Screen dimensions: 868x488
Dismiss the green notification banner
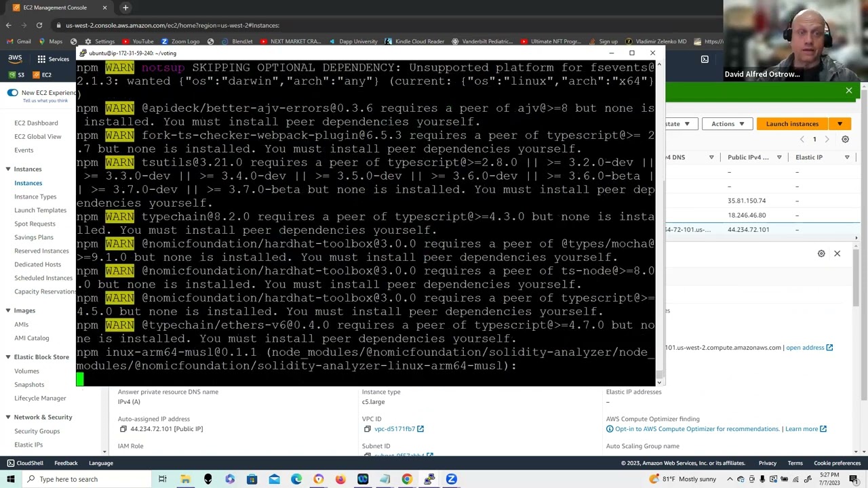(848, 90)
